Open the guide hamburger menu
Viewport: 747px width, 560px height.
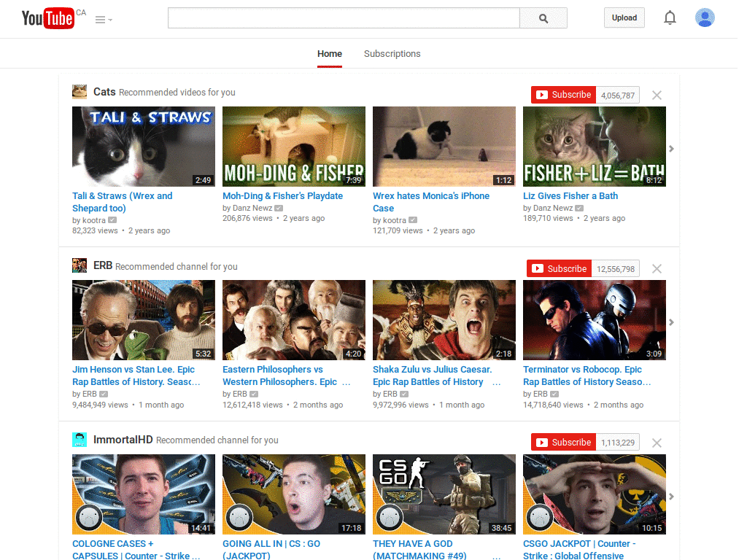click(x=104, y=20)
